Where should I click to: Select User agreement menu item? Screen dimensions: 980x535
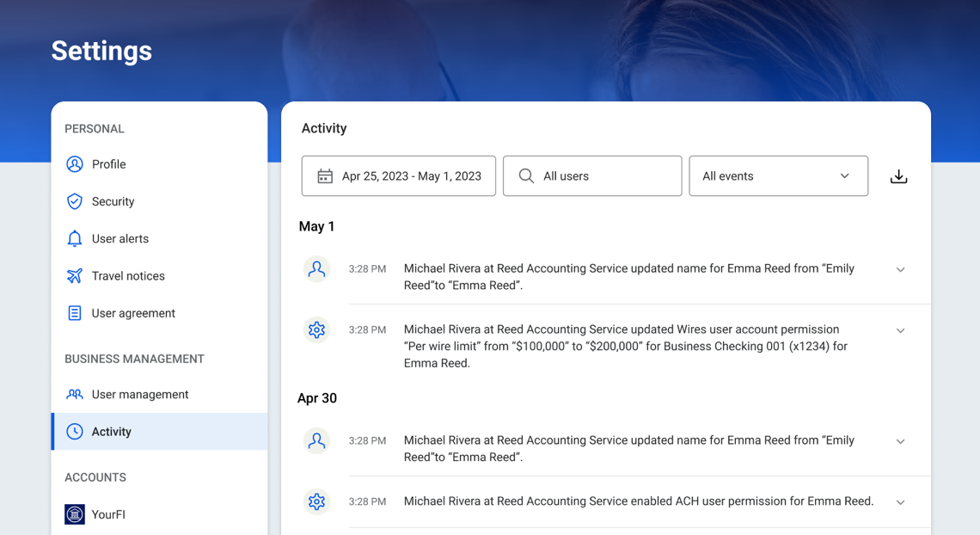[133, 314]
